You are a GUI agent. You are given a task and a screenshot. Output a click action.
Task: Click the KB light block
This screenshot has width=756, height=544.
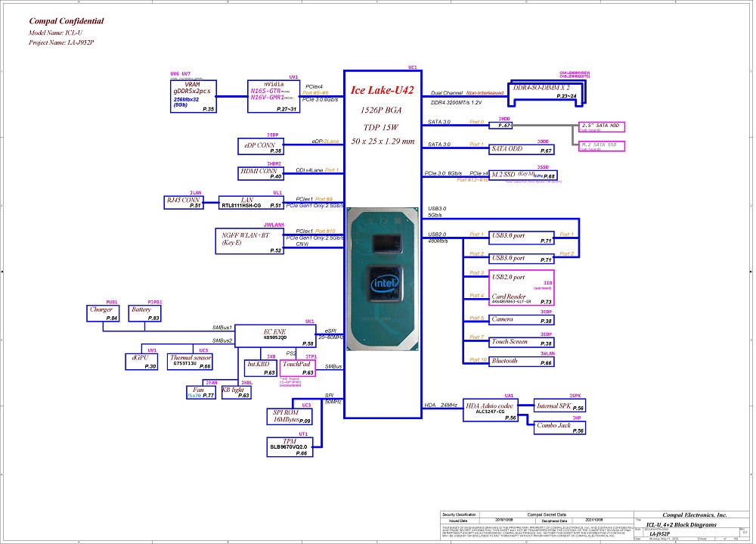tap(236, 393)
